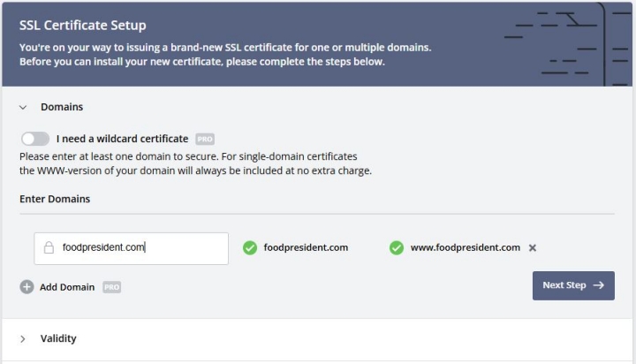Toggle the wildcard certificate switch
Screen dimensions: 636x364
coord(35,139)
